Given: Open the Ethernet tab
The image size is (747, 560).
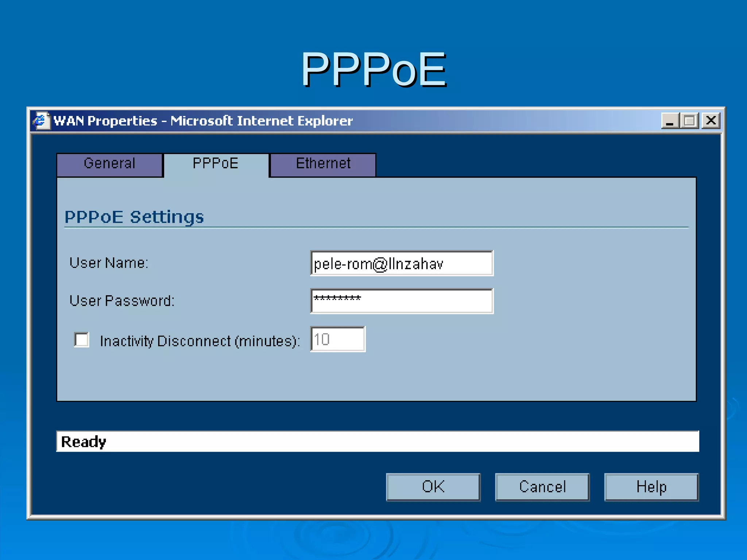Looking at the screenshot, I should (x=323, y=165).
